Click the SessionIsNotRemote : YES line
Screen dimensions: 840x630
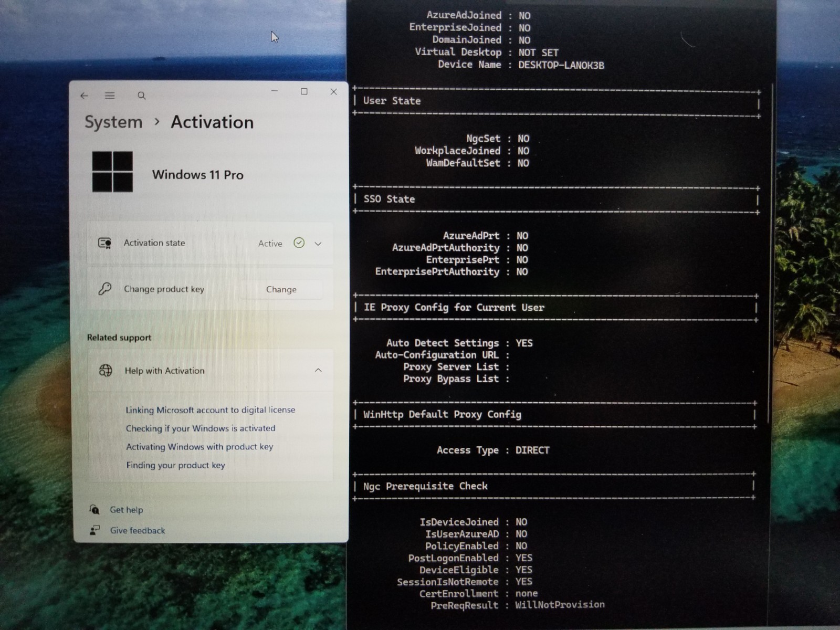click(465, 582)
